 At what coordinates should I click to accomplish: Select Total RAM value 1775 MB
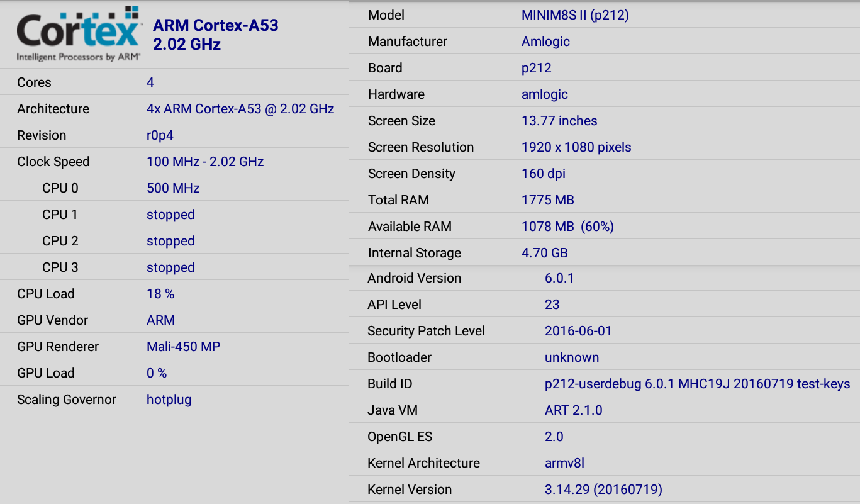tap(548, 200)
